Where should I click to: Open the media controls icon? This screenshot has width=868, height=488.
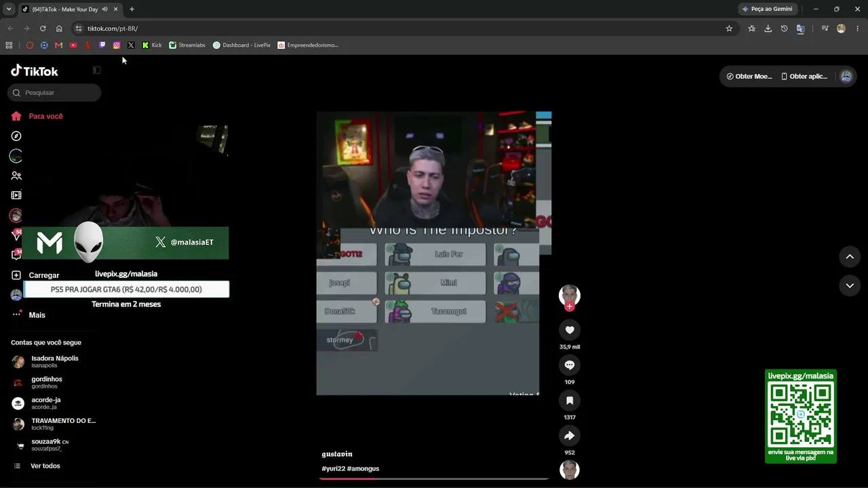click(825, 28)
